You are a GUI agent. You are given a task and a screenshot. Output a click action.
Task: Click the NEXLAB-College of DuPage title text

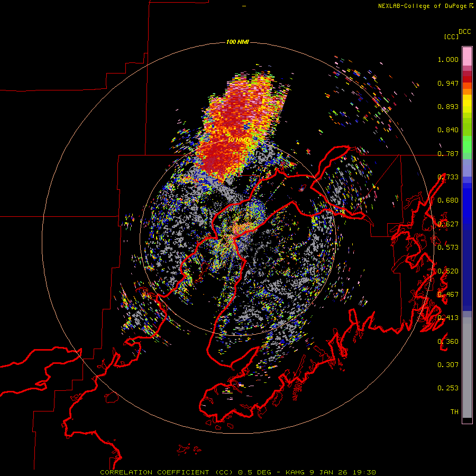(422, 6)
